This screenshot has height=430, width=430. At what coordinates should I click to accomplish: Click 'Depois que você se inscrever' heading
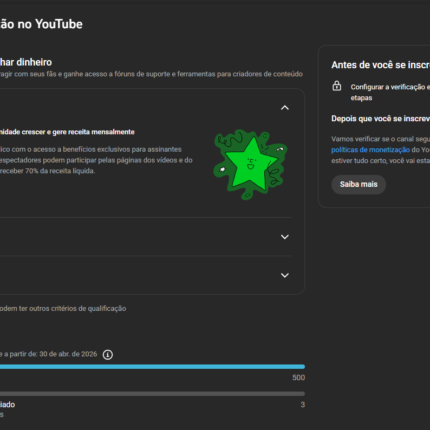click(x=380, y=119)
